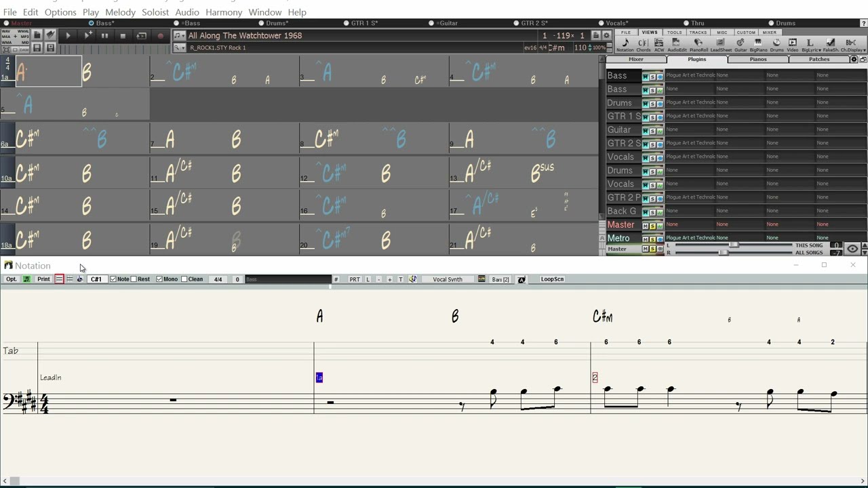Mute the GTR 1 S track
The height and width of the screenshot is (488, 868).
646,117
